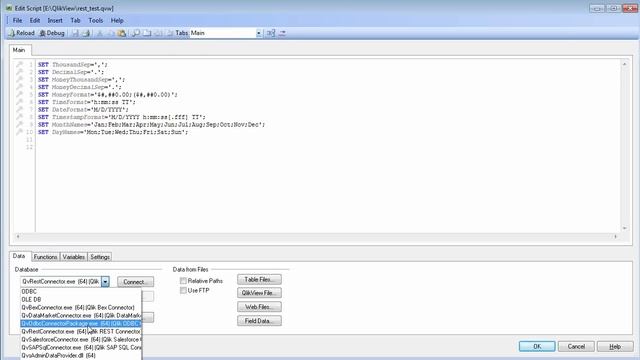Click empty script line 12
640x360 pixels.
click(327, 147)
